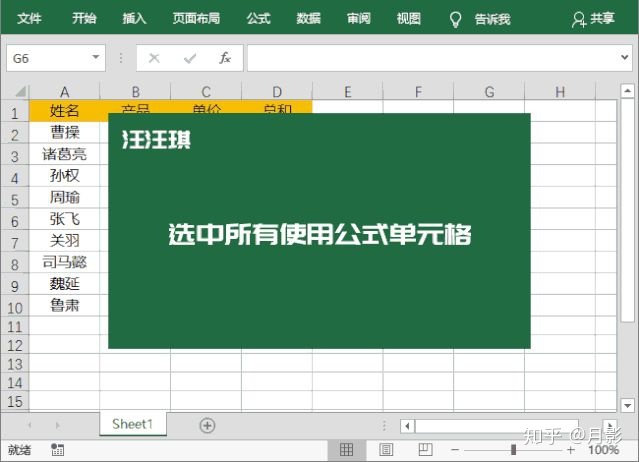This screenshot has height=462, width=639.
Task: Open the 公式 ribbon tab
Action: 258,18
